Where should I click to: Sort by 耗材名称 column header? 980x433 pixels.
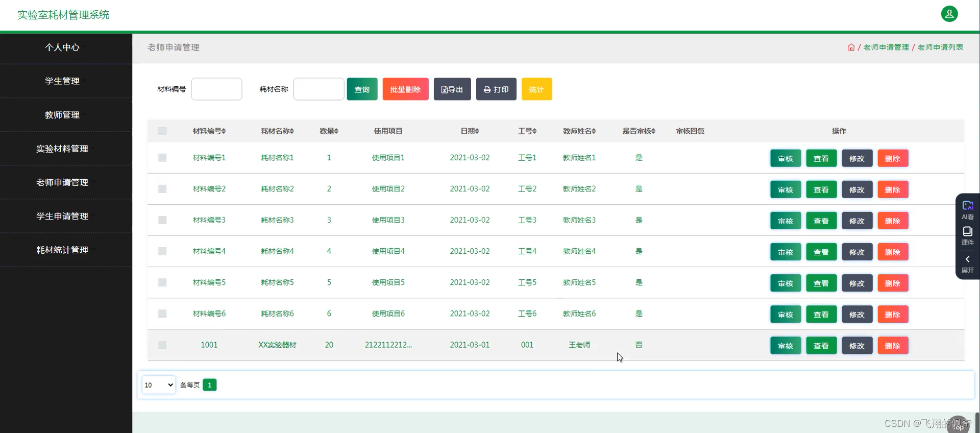(x=277, y=131)
